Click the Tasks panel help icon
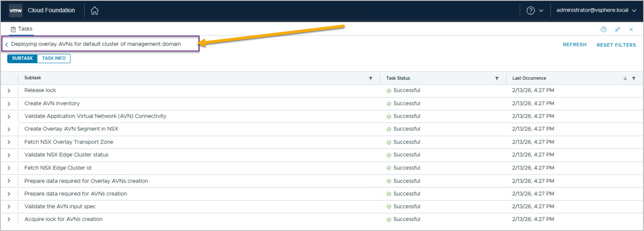The height and width of the screenshot is (231, 644). click(x=603, y=29)
